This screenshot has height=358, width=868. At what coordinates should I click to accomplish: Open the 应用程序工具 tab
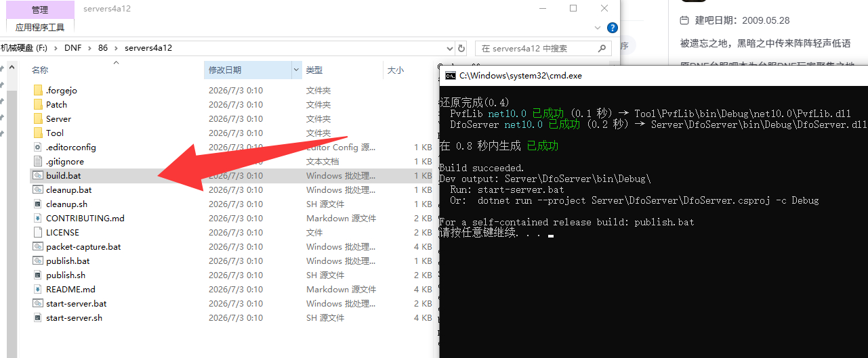(x=40, y=27)
